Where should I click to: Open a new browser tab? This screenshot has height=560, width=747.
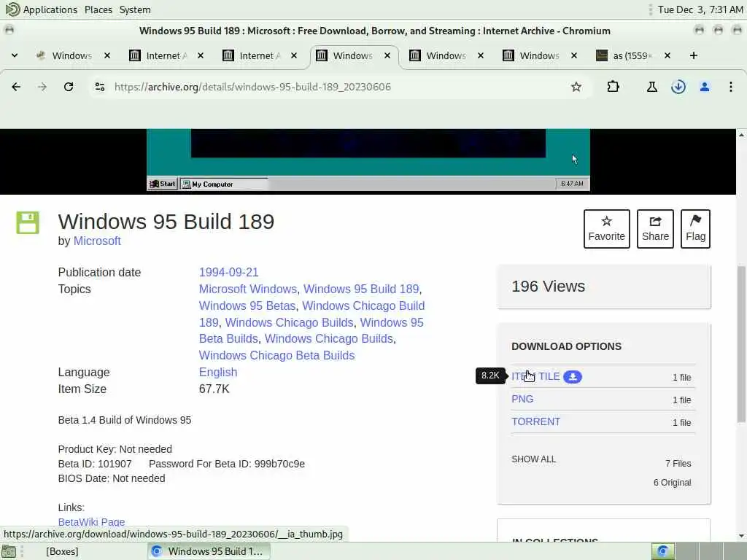click(693, 55)
